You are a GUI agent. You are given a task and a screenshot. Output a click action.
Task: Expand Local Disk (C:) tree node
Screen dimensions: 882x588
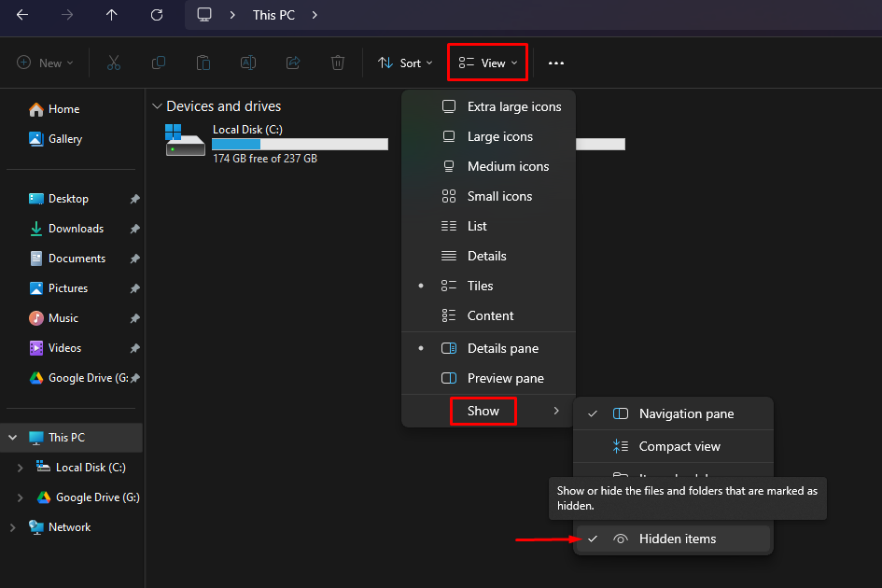tap(21, 468)
